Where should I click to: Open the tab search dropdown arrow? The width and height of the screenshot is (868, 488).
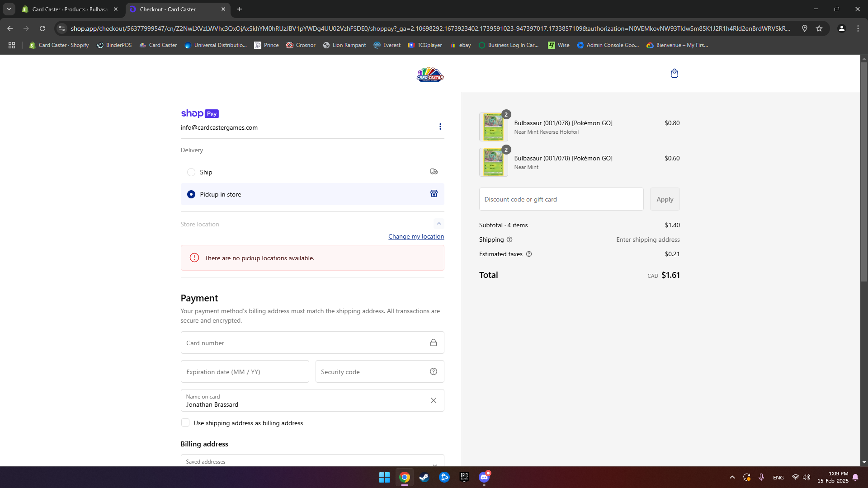point(9,9)
